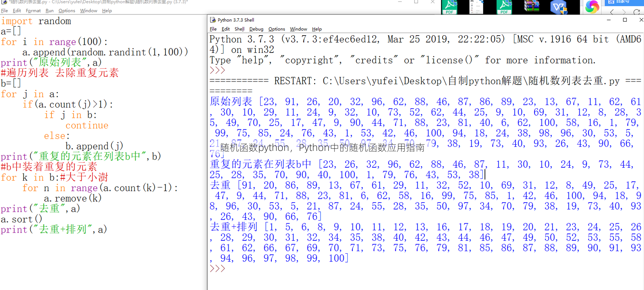Screen dimensions: 644x290
Task: Open Window menu in editor window
Action: tap(88, 11)
